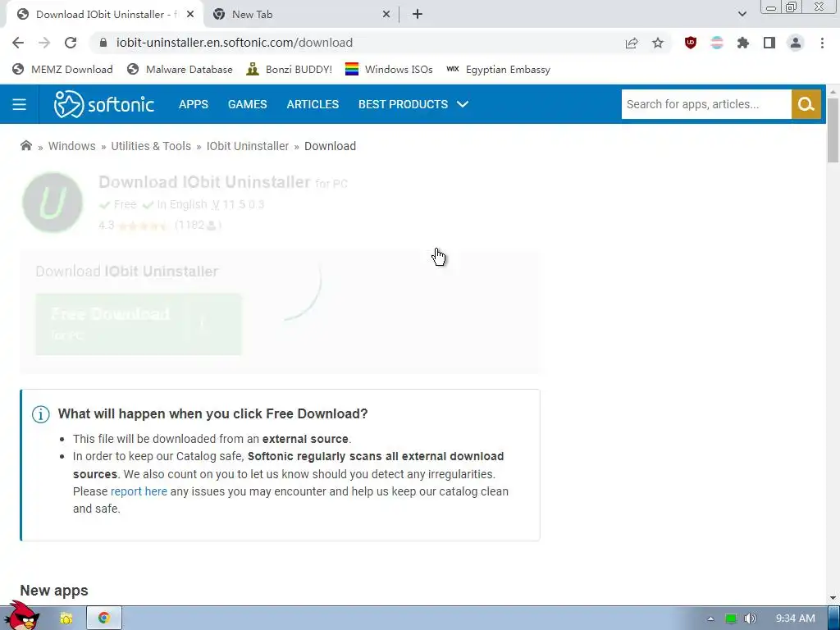This screenshot has width=840, height=630.
Task: Show hidden system tray icons
Action: (x=710, y=619)
